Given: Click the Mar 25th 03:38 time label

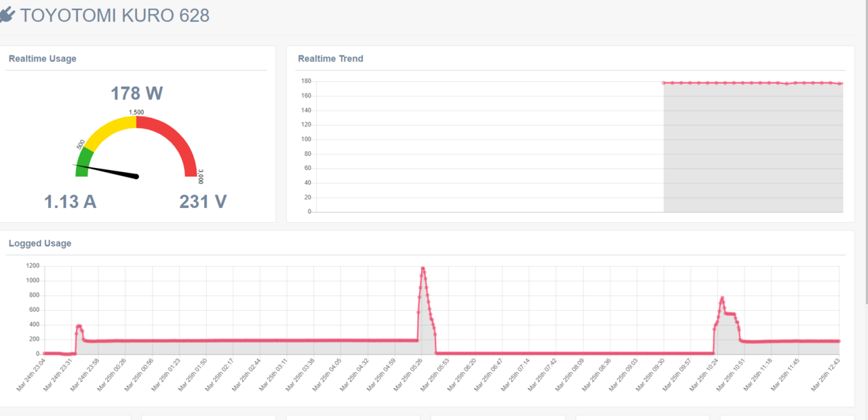Looking at the screenshot, I should point(300,374).
